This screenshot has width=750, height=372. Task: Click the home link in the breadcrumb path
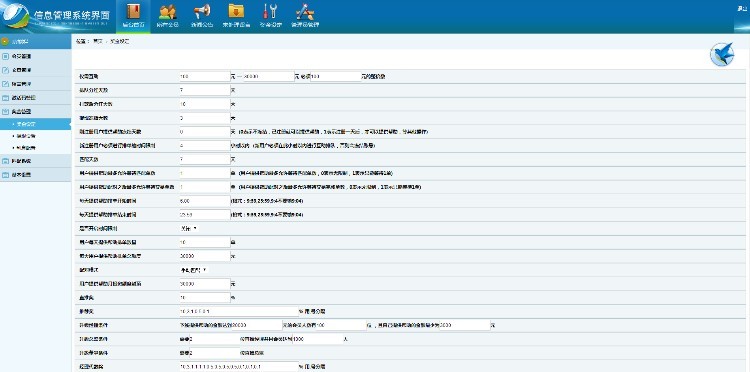[x=98, y=42]
